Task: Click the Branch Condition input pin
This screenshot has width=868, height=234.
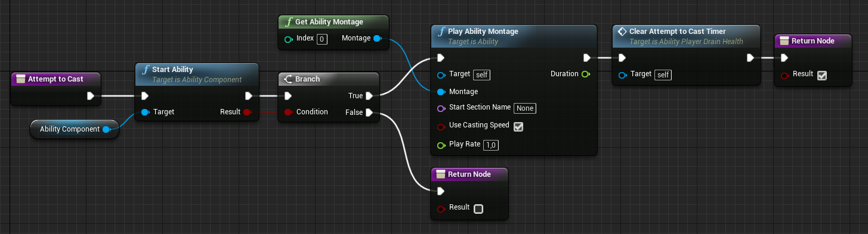Action: point(288,112)
